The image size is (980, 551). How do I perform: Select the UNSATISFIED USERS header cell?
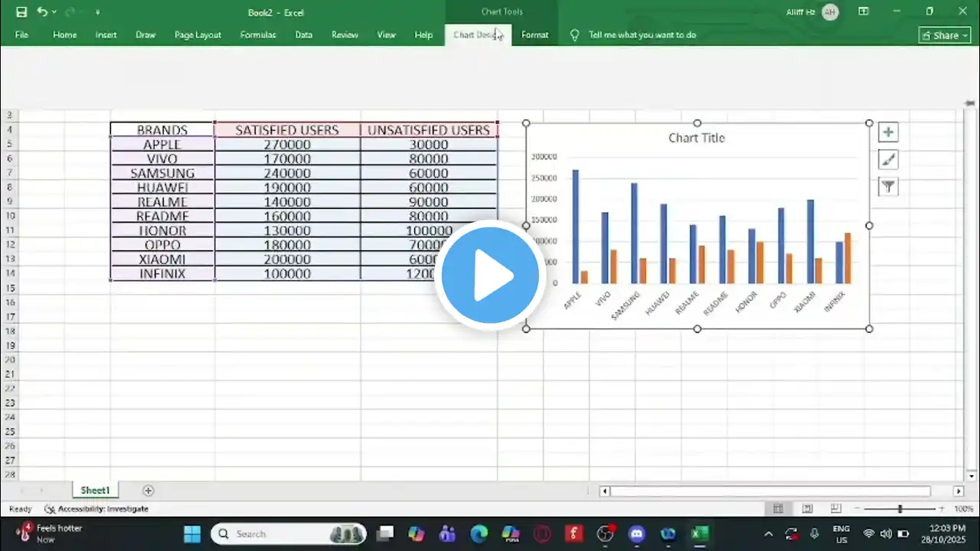429,130
